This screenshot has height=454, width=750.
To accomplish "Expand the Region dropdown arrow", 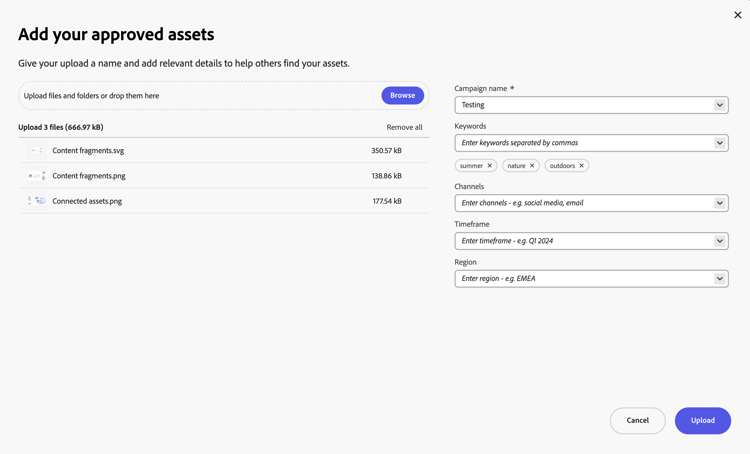I will (x=719, y=278).
